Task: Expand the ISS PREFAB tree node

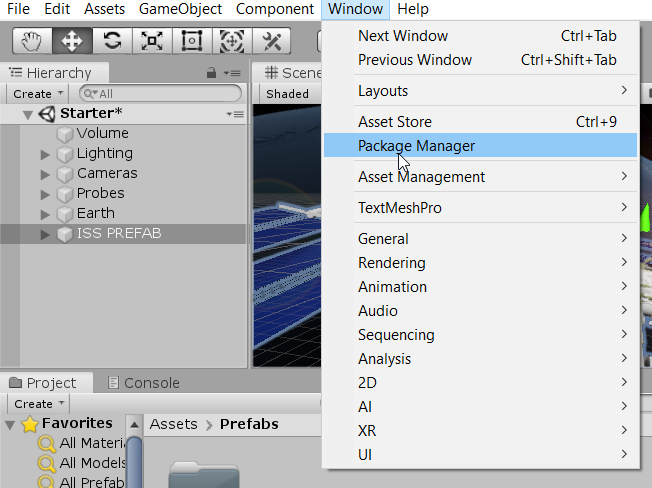Action: 45,234
